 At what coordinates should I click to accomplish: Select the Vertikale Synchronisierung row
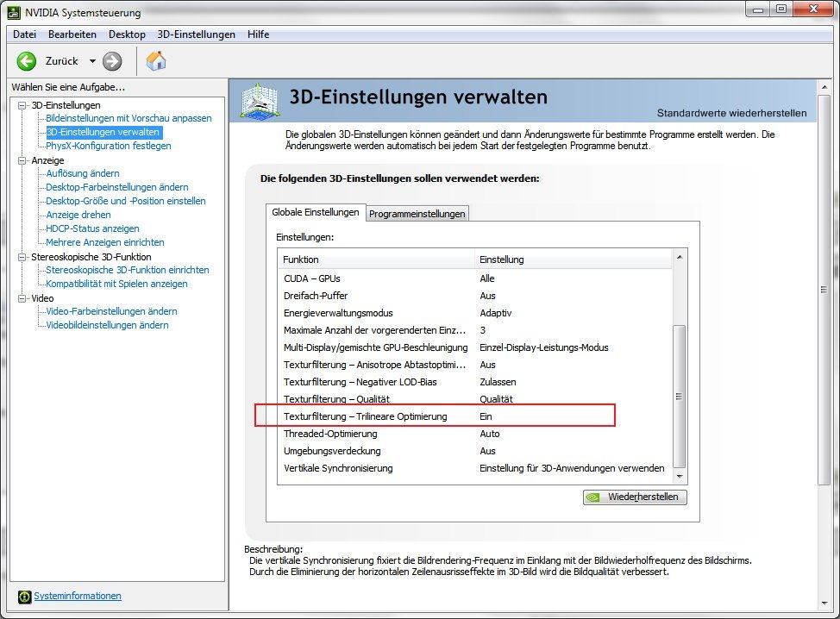(474, 468)
